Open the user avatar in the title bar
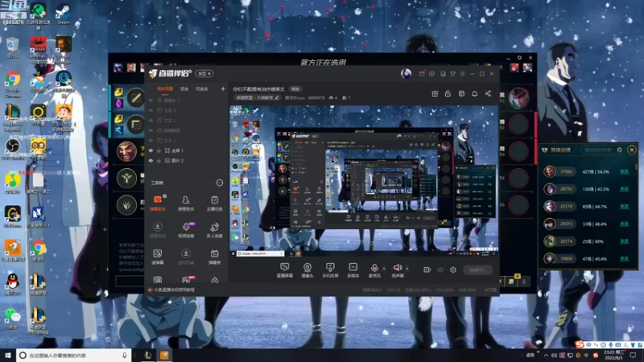This screenshot has width=644, height=362. pos(407,73)
